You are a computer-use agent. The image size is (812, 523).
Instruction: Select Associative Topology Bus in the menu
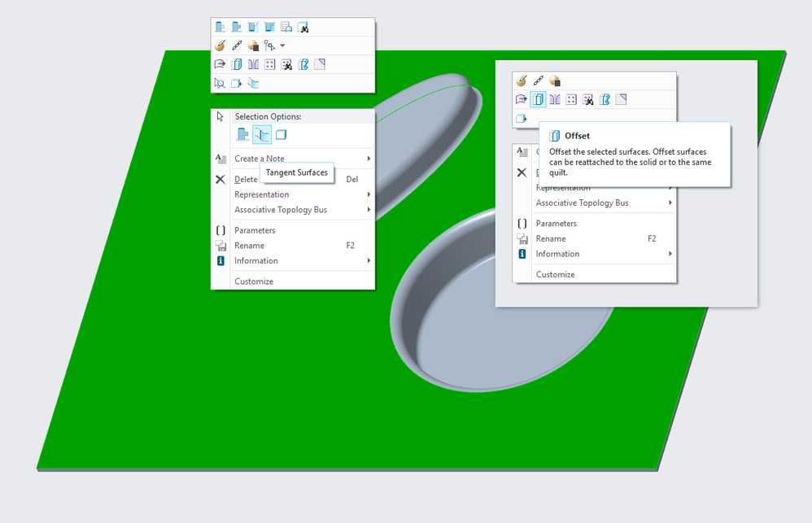pos(281,209)
